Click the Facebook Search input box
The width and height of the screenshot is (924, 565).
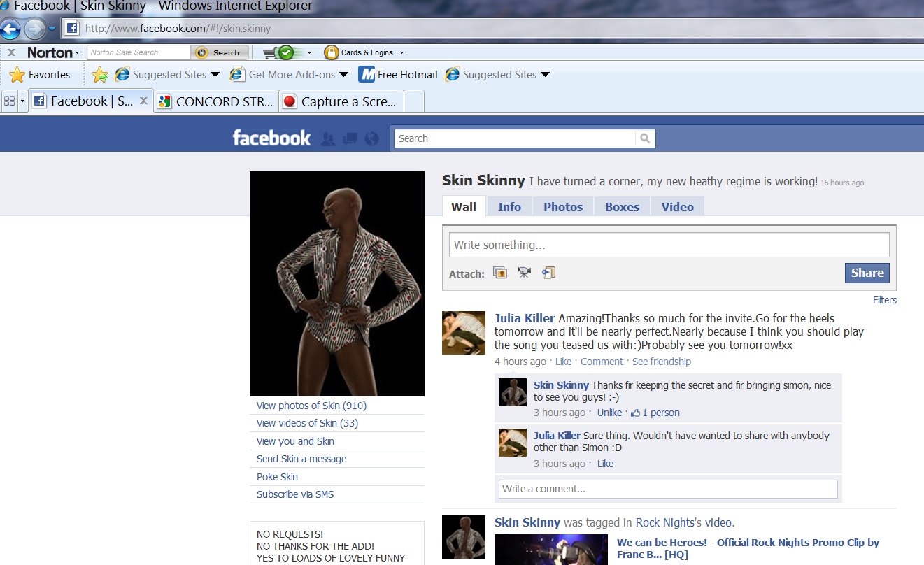coord(516,138)
